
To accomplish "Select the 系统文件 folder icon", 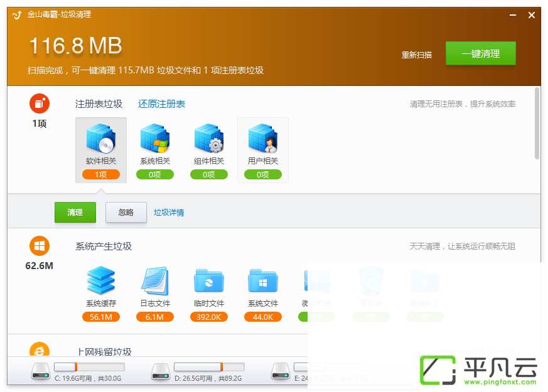I will coord(263,280).
